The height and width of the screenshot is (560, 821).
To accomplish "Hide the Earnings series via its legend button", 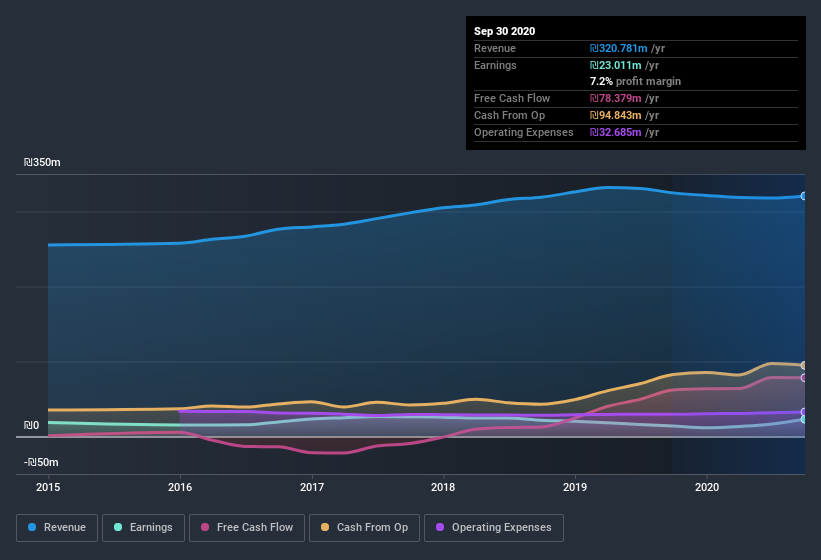I will (x=143, y=527).
